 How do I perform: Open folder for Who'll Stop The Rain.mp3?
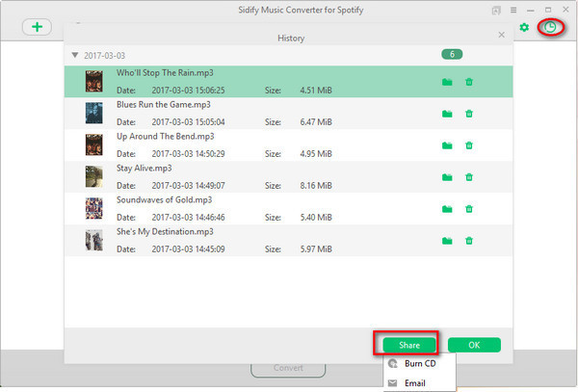click(447, 82)
